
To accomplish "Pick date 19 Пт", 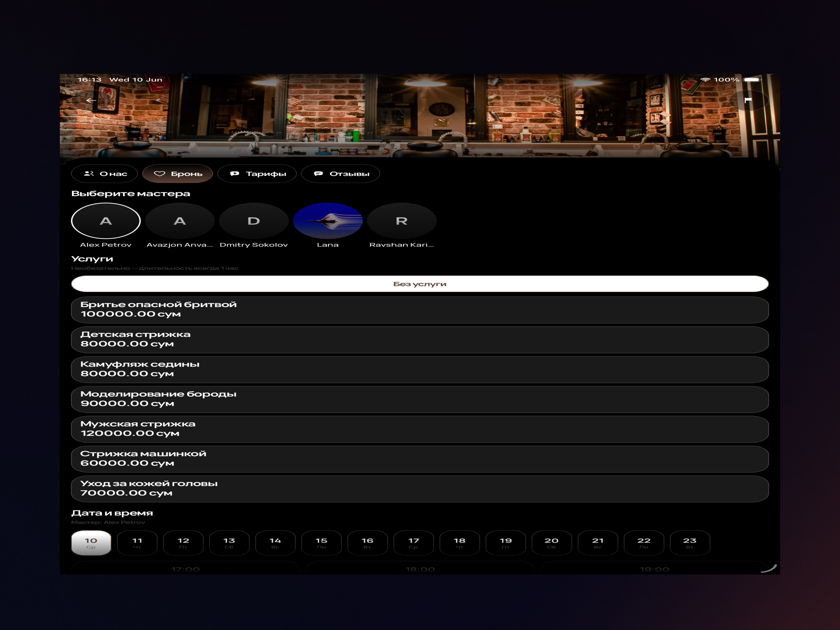I will coord(506,543).
